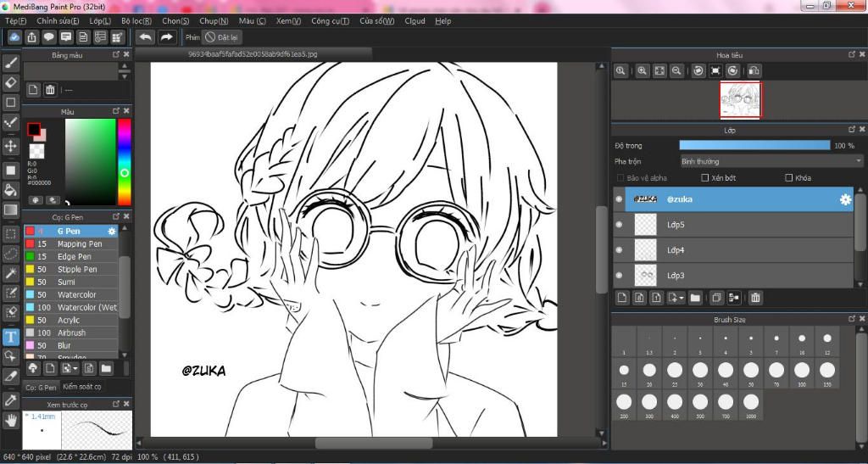Select the Watercolor brush
This screenshot has height=464, width=868.
(71, 294)
